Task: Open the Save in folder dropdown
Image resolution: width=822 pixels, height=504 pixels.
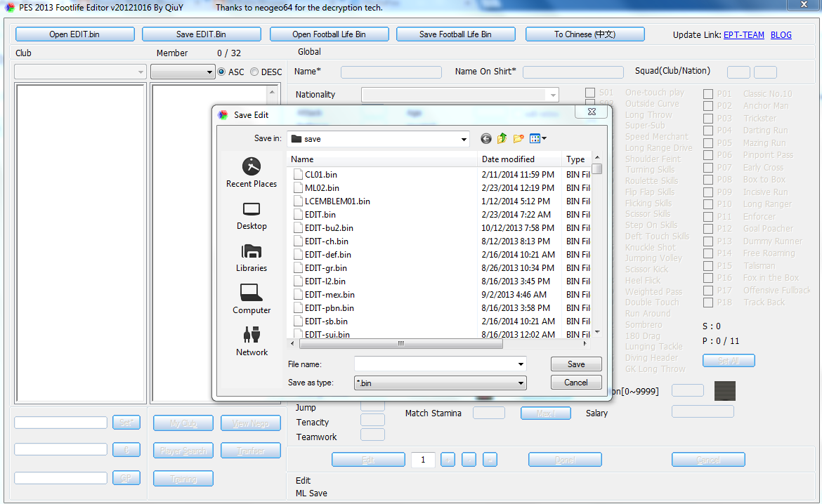Action: [x=464, y=138]
